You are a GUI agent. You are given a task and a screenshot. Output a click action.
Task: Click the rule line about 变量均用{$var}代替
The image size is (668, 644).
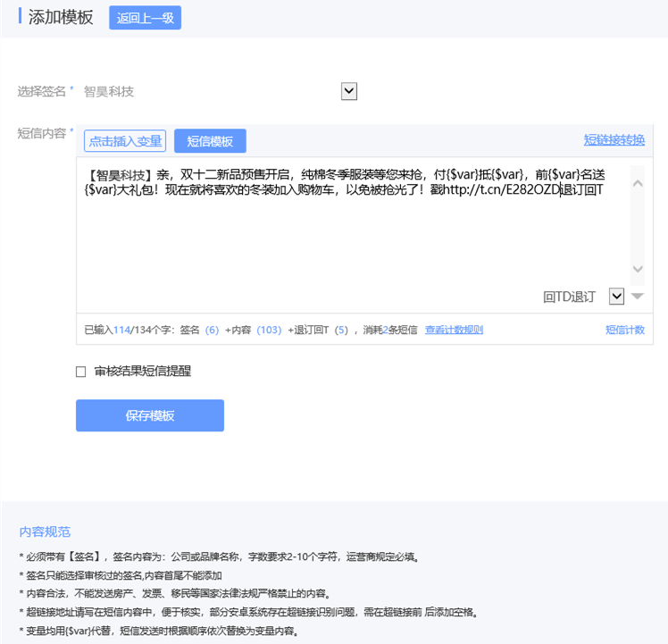[x=158, y=631]
